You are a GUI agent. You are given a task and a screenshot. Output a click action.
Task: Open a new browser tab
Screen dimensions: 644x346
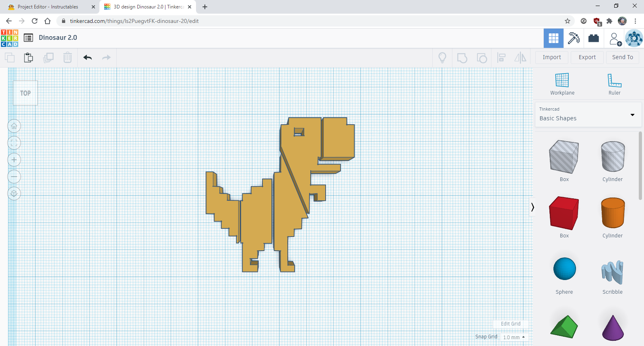tap(205, 7)
